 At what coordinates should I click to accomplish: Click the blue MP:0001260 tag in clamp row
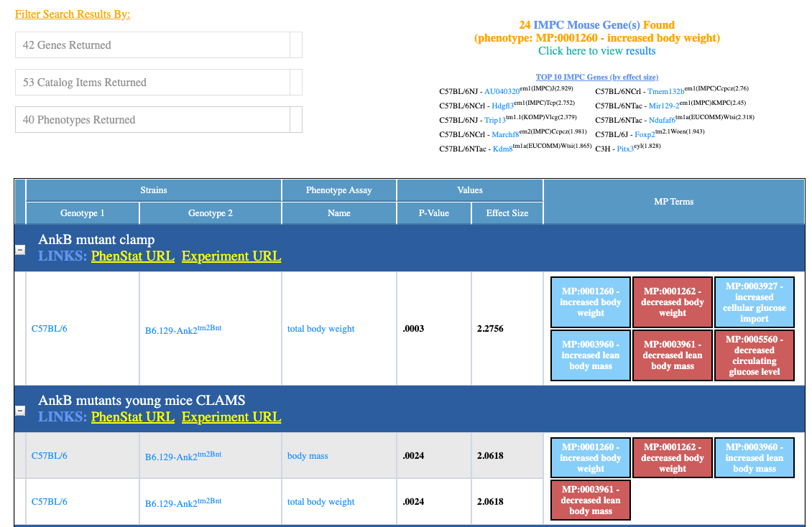(x=591, y=302)
